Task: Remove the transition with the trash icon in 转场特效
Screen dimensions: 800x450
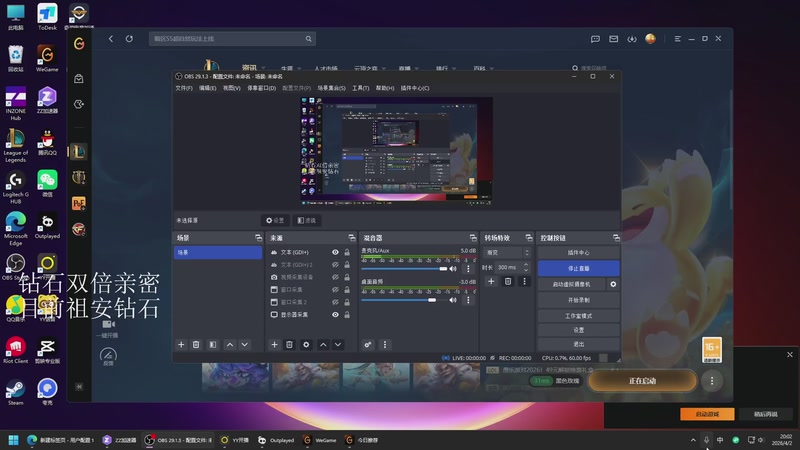Action: click(508, 281)
